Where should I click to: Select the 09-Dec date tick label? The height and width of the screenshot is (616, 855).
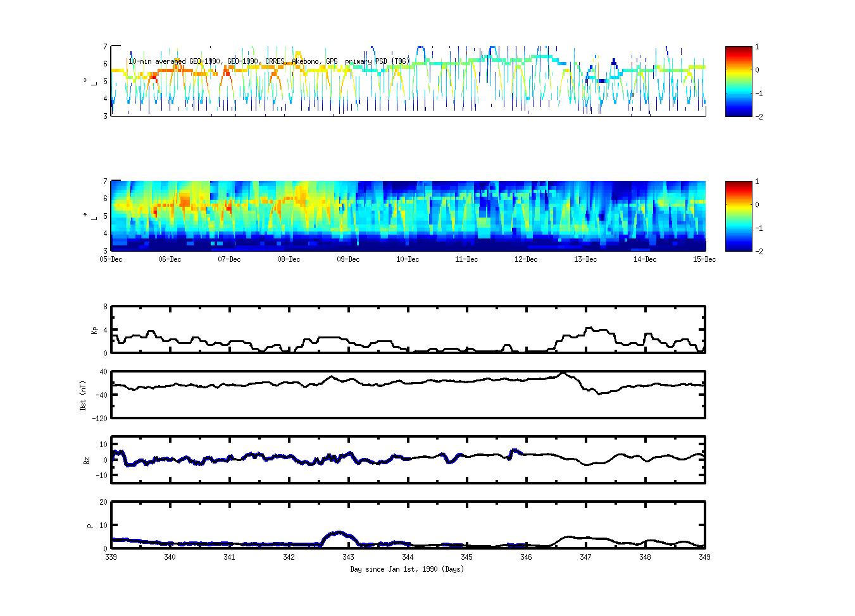point(348,259)
